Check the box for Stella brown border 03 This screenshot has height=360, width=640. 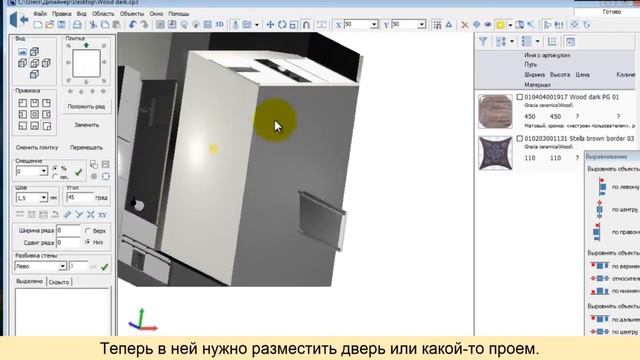click(x=520, y=138)
